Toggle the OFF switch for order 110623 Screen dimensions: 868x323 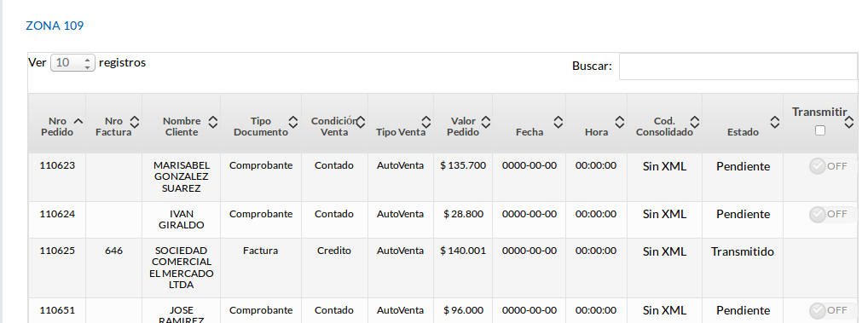click(829, 166)
